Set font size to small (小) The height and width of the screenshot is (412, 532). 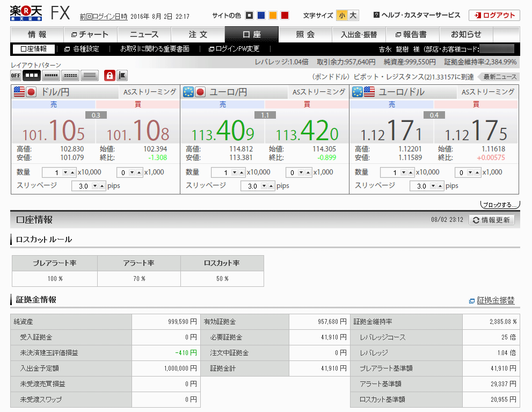point(342,15)
